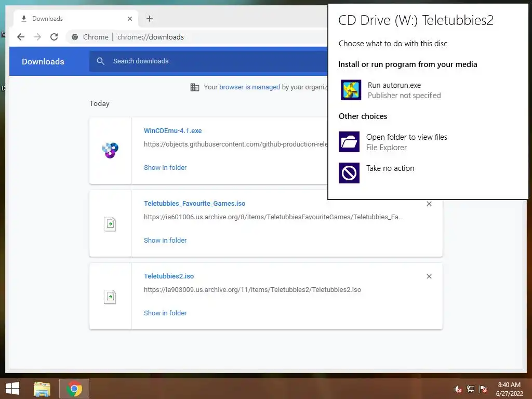The width and height of the screenshot is (532, 399).
Task: Click the chrome://downloads address bar
Action: click(150, 37)
